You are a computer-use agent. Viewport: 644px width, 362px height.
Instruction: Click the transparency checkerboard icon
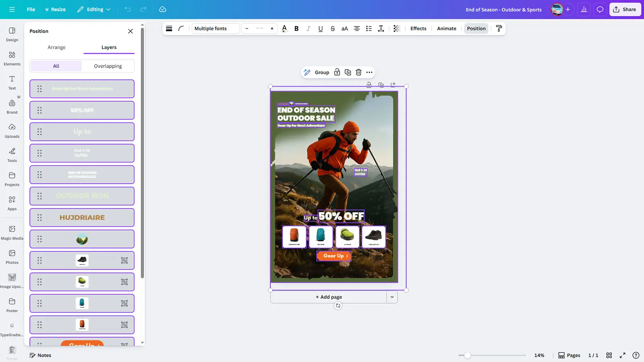point(396,29)
